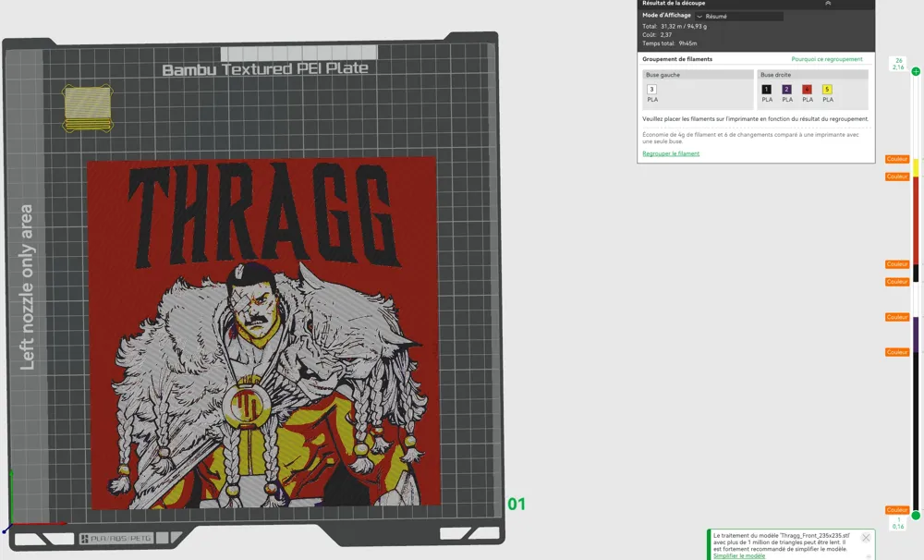Click the Groupement de filaments heading
This screenshot has width=924, height=560.
click(x=677, y=59)
